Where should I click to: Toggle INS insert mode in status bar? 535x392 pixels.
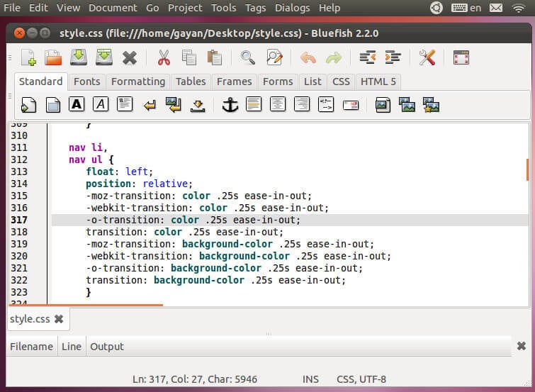click(310, 379)
